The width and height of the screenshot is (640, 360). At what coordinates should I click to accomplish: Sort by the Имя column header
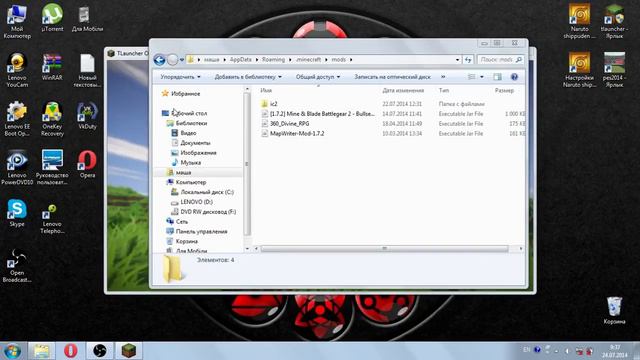(x=266, y=90)
